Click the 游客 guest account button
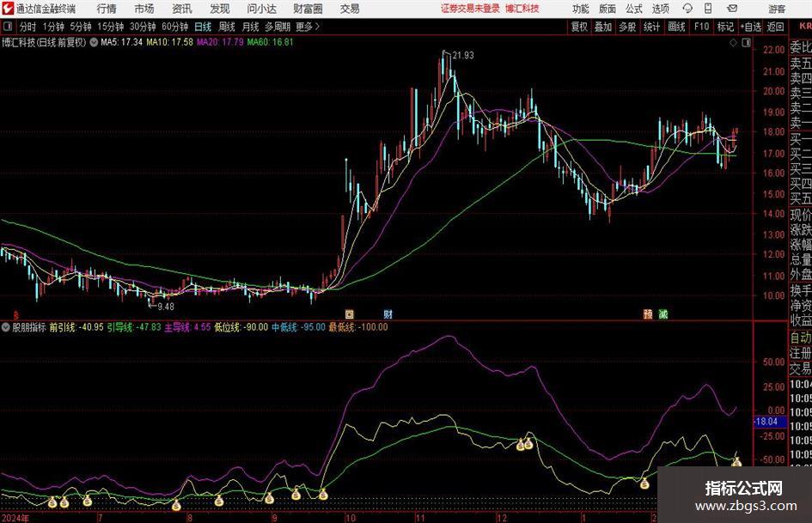 click(777, 9)
